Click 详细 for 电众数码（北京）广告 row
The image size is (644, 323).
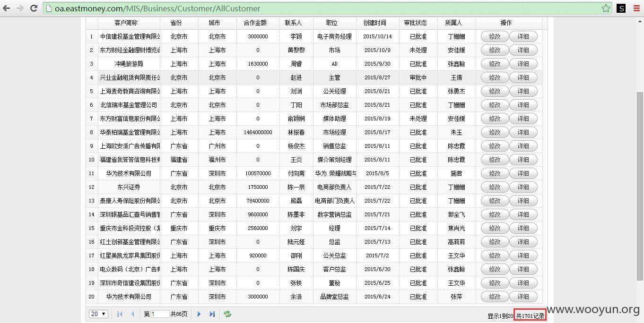[523, 269]
